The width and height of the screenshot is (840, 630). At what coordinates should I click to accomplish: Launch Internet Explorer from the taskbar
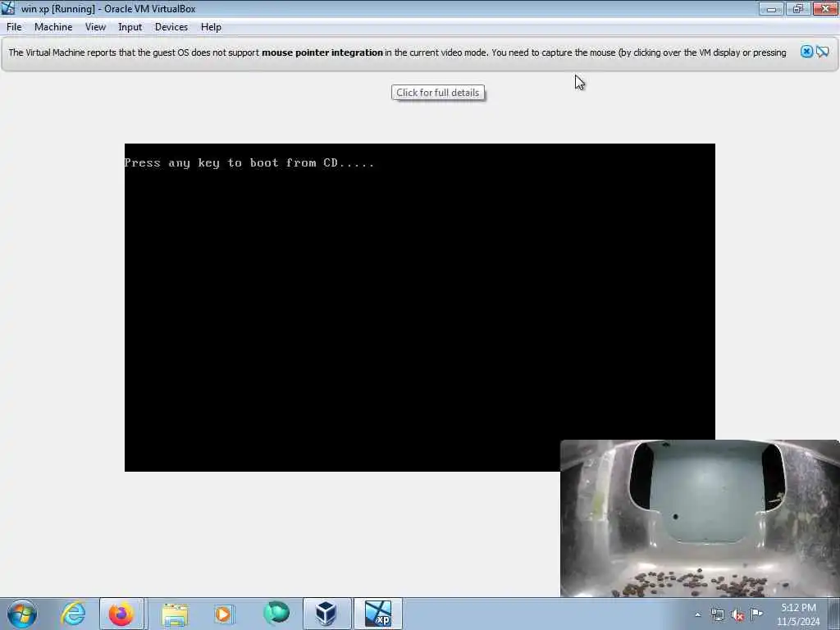click(x=73, y=614)
